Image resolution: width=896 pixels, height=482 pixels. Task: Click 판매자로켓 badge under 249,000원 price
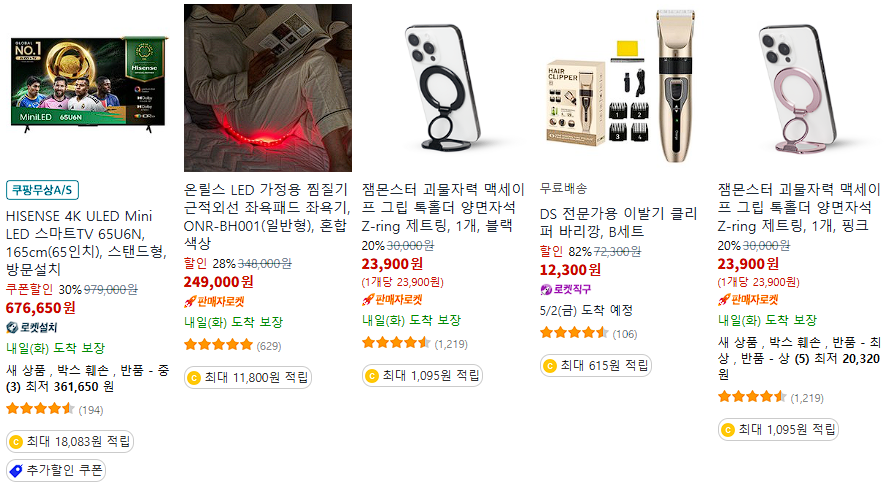214,302
